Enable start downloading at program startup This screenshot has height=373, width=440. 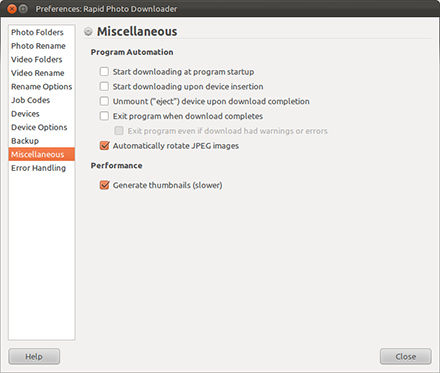(x=104, y=72)
